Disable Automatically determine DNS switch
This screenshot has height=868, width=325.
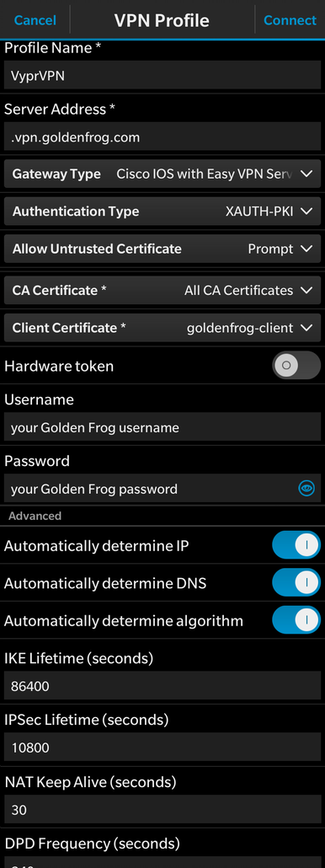click(x=296, y=582)
